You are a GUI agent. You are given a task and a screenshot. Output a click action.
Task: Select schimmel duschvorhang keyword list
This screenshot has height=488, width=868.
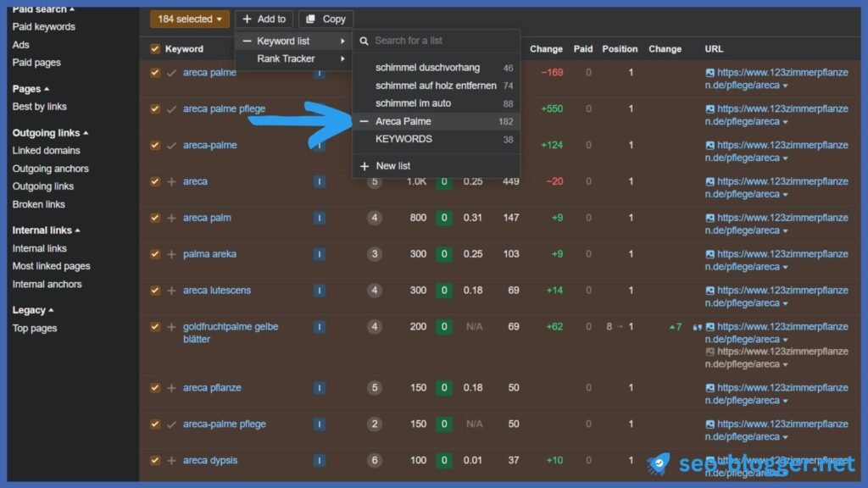437,68
